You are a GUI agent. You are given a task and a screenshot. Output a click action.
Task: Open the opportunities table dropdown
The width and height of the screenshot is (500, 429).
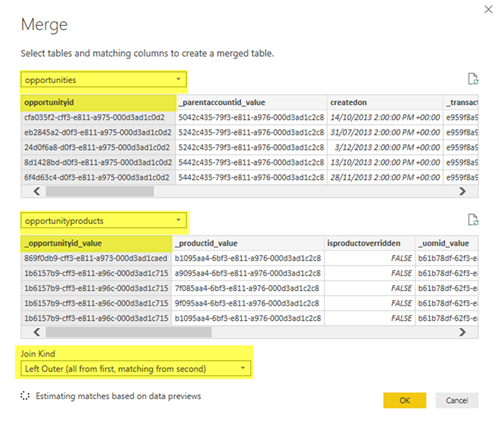click(x=104, y=80)
